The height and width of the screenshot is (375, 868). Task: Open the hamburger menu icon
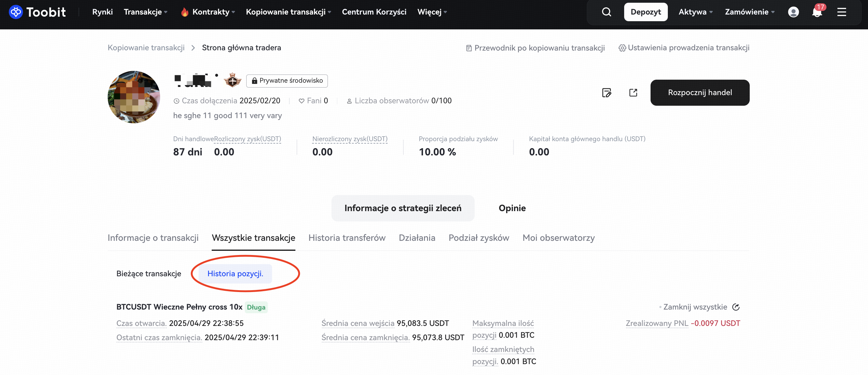841,12
